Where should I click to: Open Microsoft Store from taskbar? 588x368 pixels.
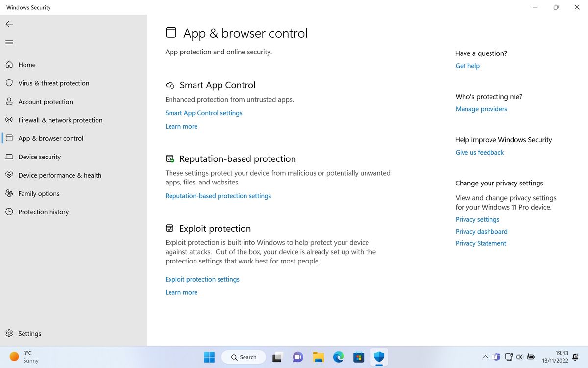(x=359, y=357)
